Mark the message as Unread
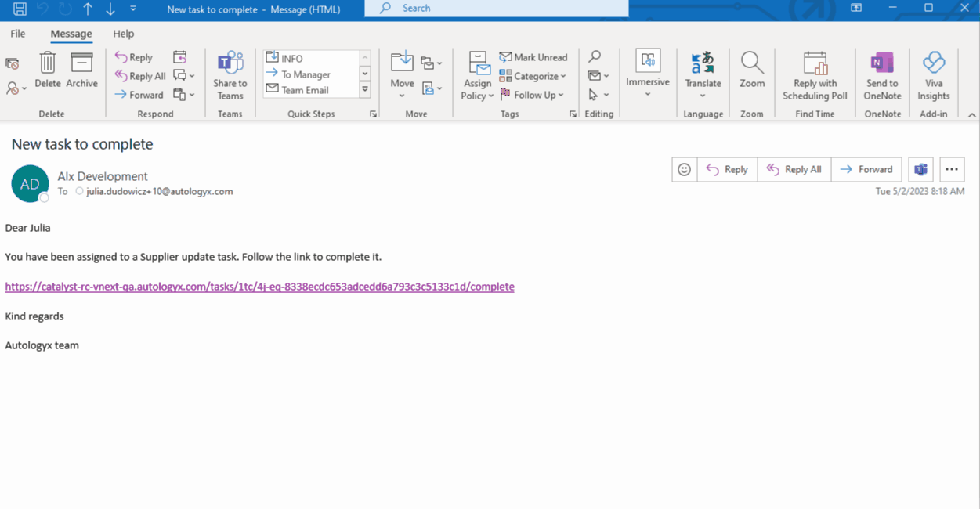Viewport: 980px width, 509px height. (x=533, y=57)
